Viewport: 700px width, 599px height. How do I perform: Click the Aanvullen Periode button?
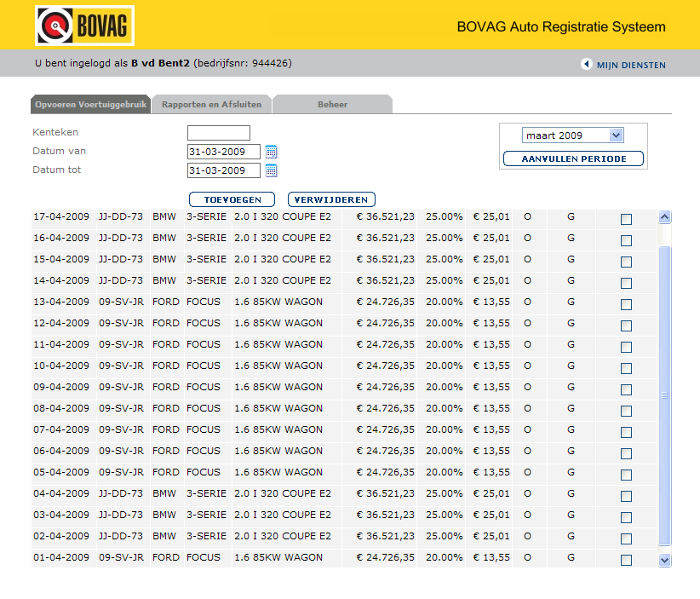(574, 158)
